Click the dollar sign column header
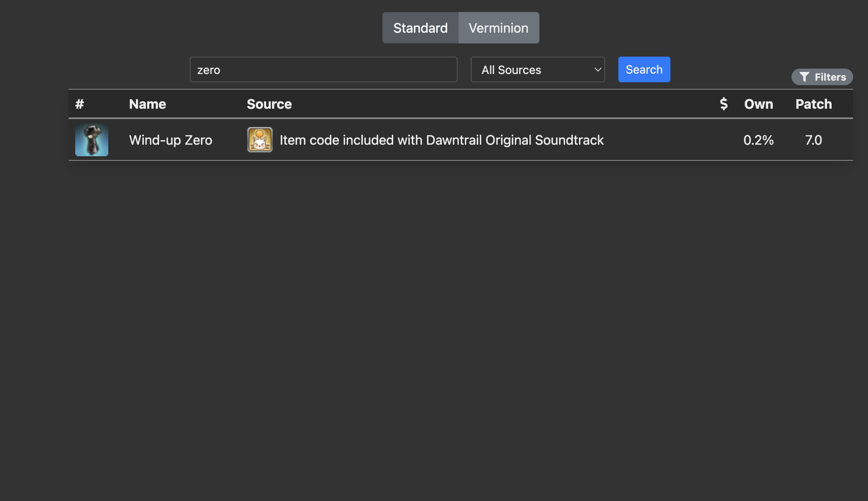868x501 pixels. coord(723,104)
